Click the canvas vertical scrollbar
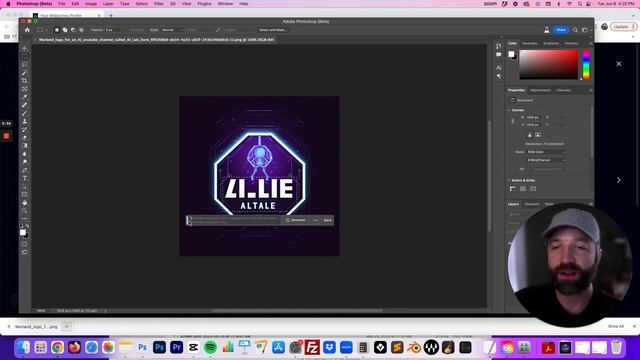This screenshot has width=640, height=360. [x=489, y=176]
